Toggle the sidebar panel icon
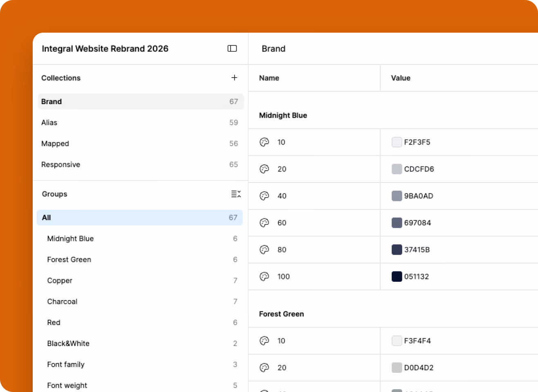This screenshot has width=538, height=392. [232, 49]
